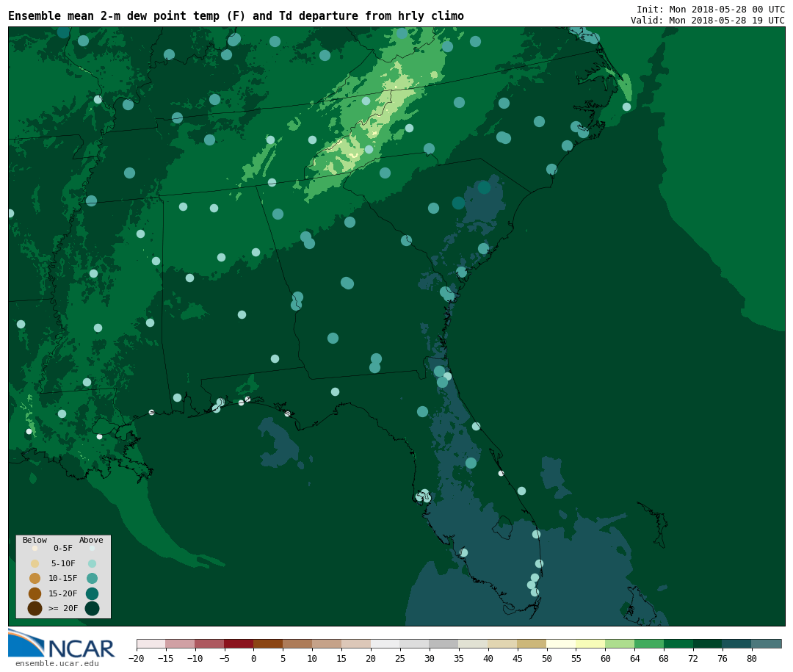The height and width of the screenshot is (672, 793).
Task: Click the Below 10-15F tan legend circle
Action: [35, 578]
